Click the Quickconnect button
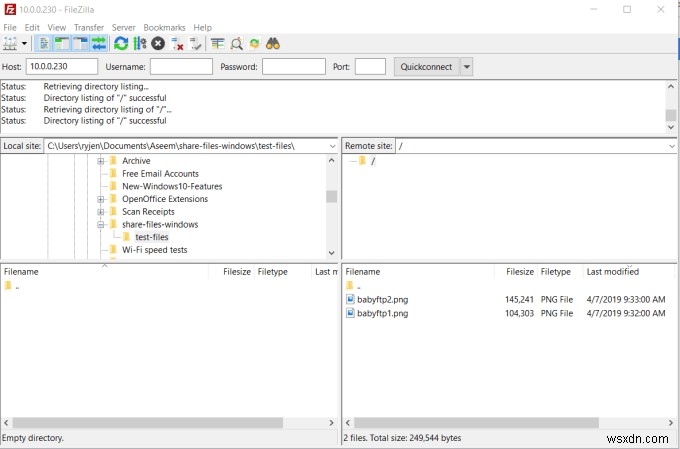 pos(426,66)
